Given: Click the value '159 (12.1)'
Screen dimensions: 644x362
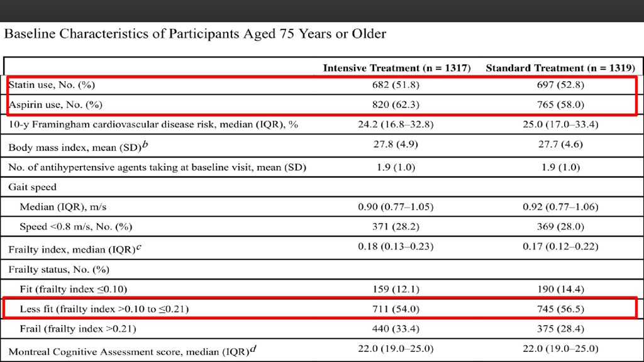Looking at the screenshot, I should pos(396,289).
